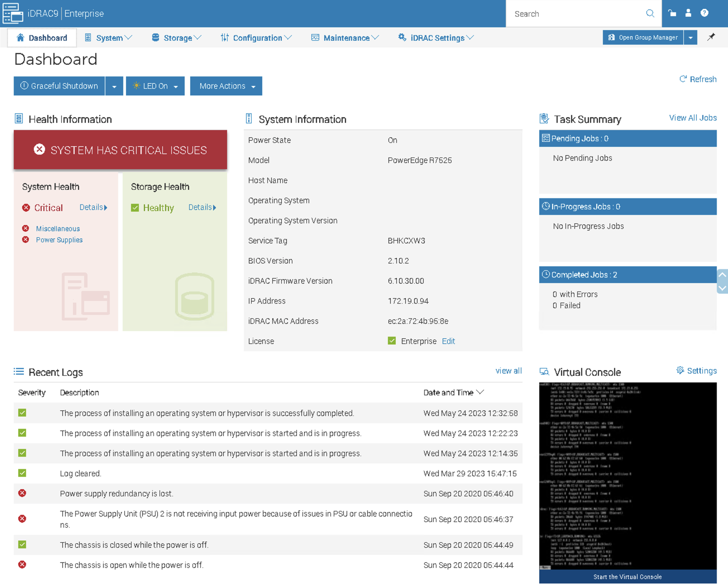Go to the Dashboard tab

42,38
